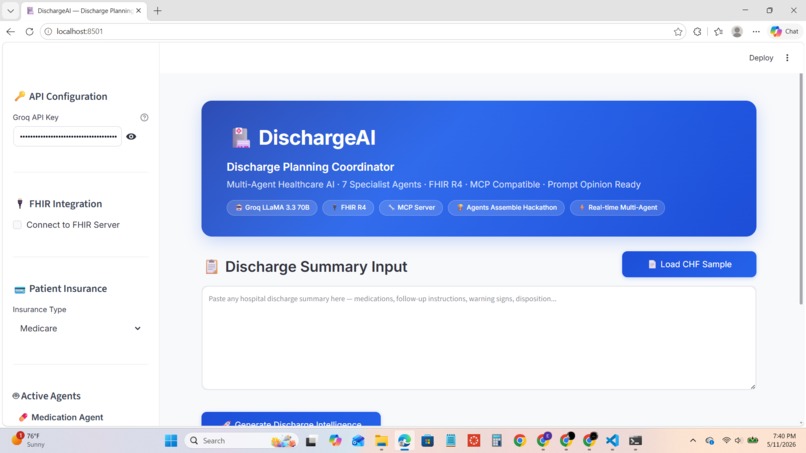The height and width of the screenshot is (453, 806).
Task: Open the Deploy menu
Action: point(761,58)
